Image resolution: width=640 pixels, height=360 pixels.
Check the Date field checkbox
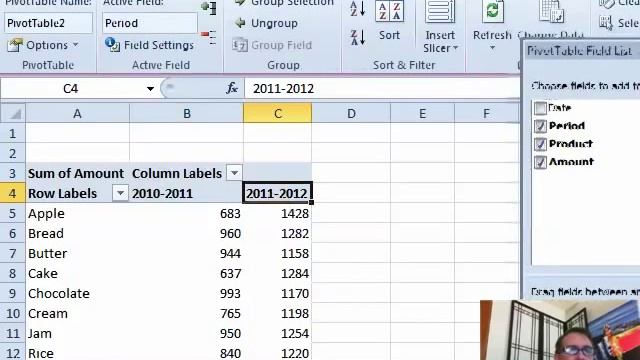pos(540,108)
